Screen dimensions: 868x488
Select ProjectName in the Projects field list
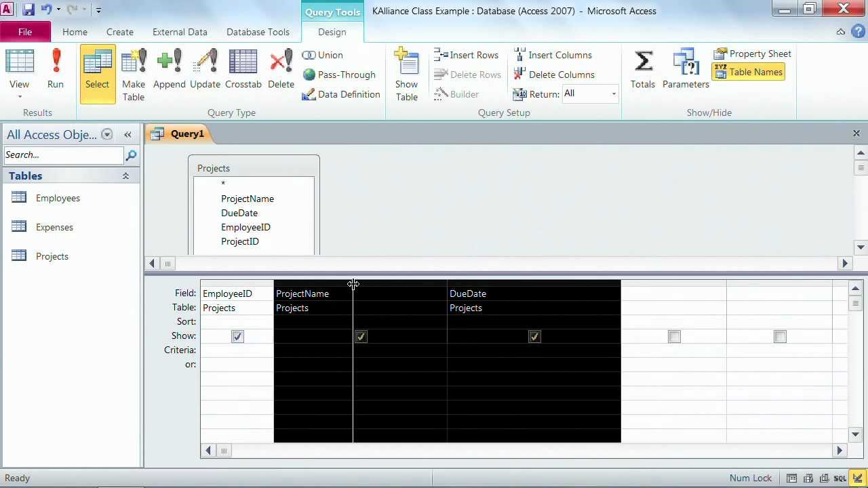pyautogui.click(x=248, y=199)
